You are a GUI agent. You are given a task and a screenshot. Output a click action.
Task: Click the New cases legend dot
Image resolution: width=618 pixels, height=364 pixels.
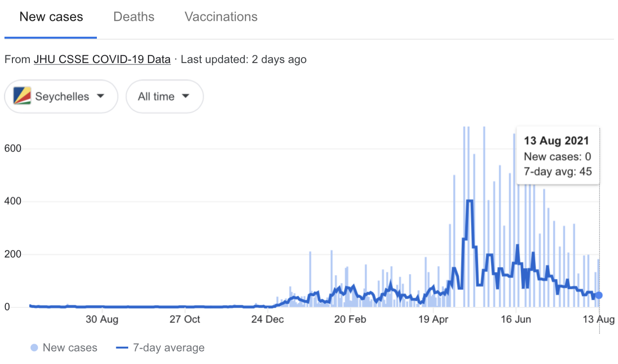pyautogui.click(x=34, y=348)
